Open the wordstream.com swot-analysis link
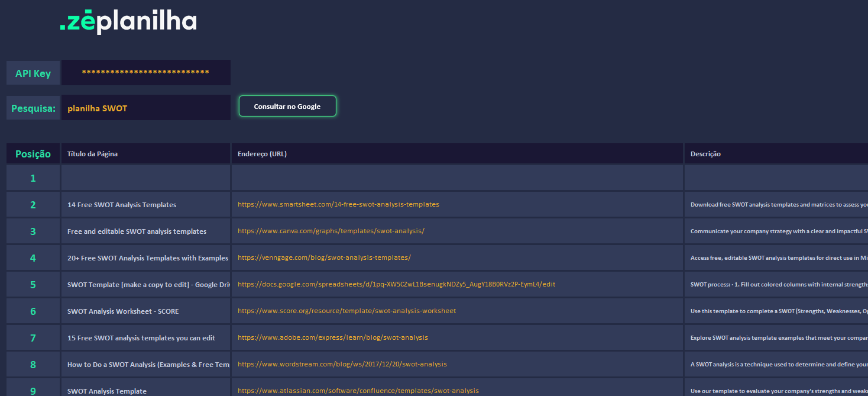 (x=342, y=364)
